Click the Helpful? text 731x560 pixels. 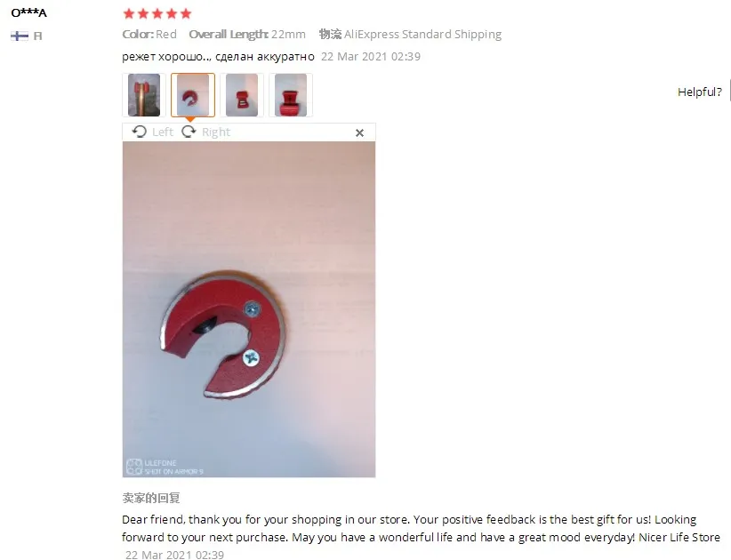tap(700, 92)
